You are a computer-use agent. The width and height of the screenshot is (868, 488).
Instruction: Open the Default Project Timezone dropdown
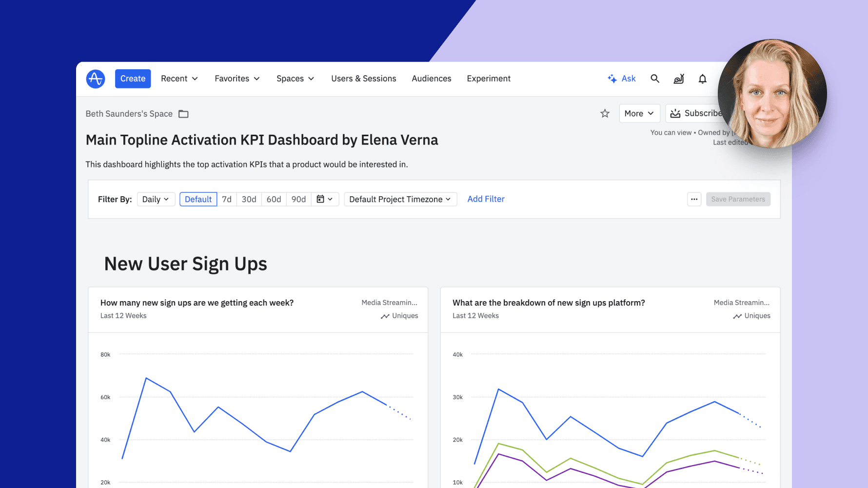400,199
